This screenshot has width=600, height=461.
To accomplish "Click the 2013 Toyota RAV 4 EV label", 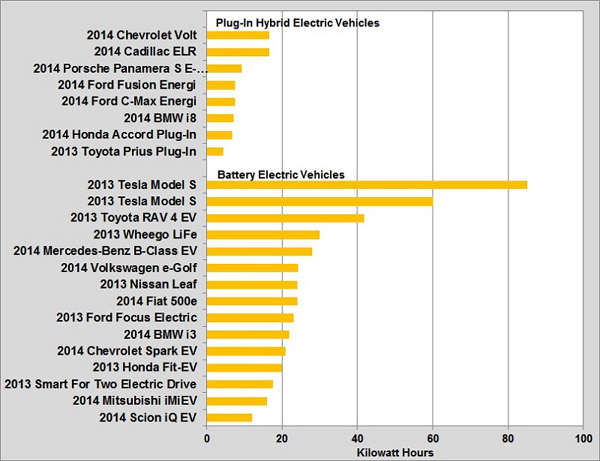I will point(134,218).
